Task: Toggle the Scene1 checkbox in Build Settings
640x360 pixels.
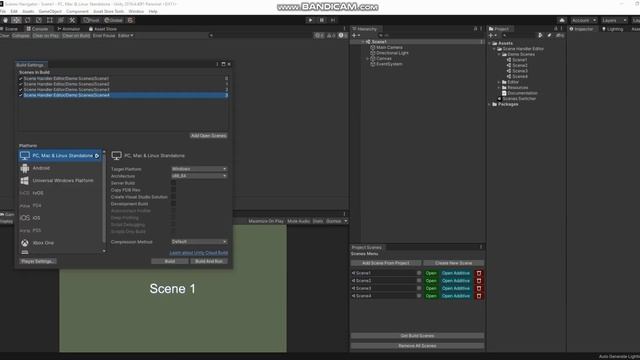Action: (x=21, y=78)
